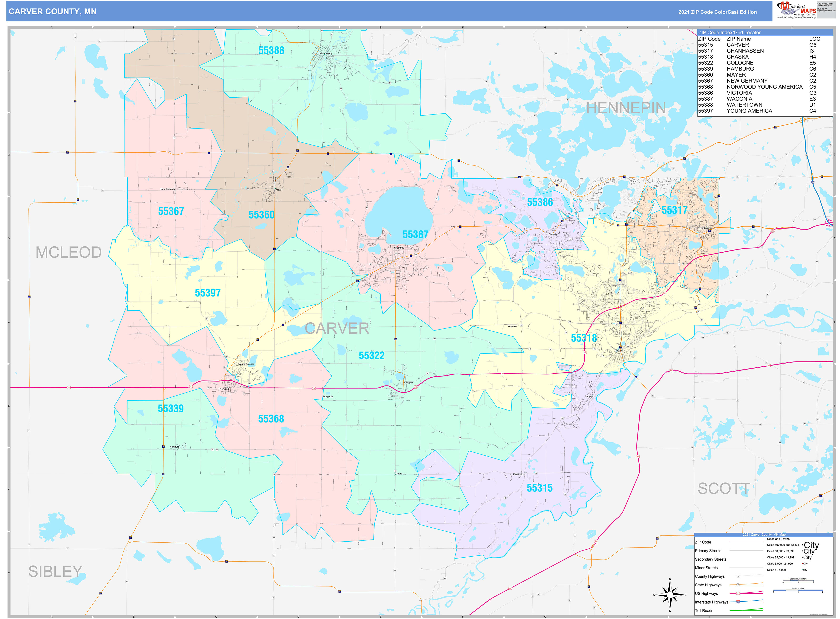Image resolution: width=840 pixels, height=619 pixels.
Task: Click 2021 ZIP Code ColorCast Edition text
Action: [717, 12]
